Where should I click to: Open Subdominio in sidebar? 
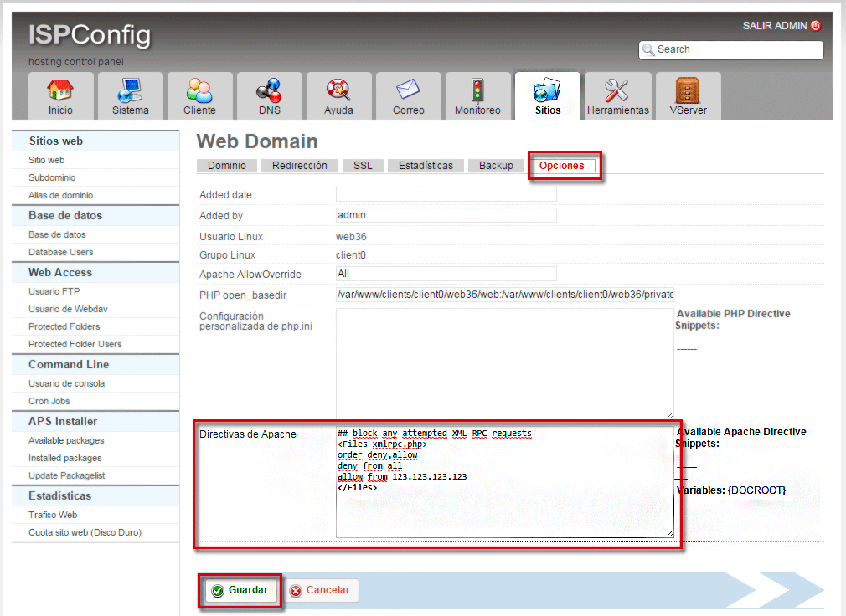[52, 177]
